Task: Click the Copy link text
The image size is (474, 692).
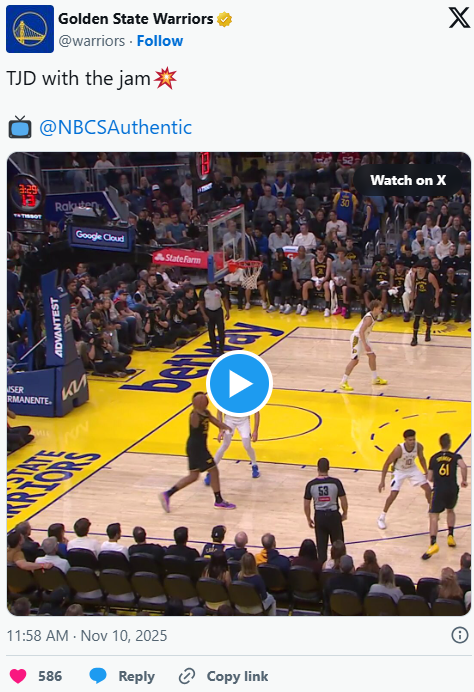Action: coord(237,676)
